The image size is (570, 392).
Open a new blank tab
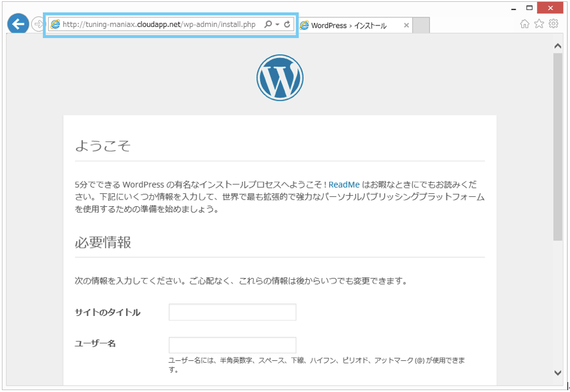(x=421, y=26)
